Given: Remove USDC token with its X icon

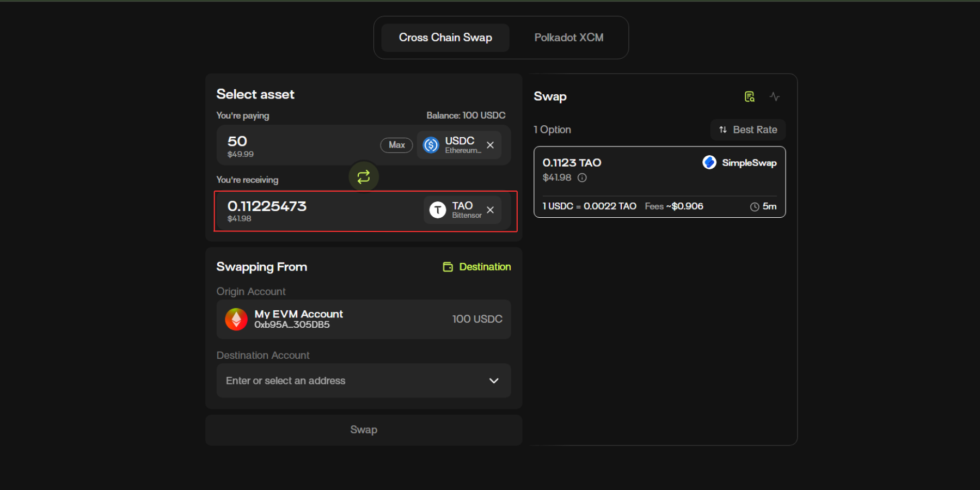Looking at the screenshot, I should (x=490, y=145).
